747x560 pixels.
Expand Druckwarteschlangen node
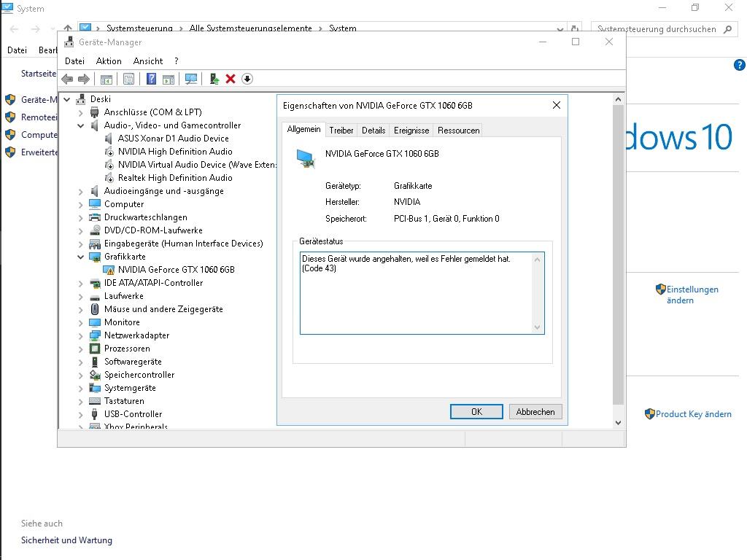80,217
